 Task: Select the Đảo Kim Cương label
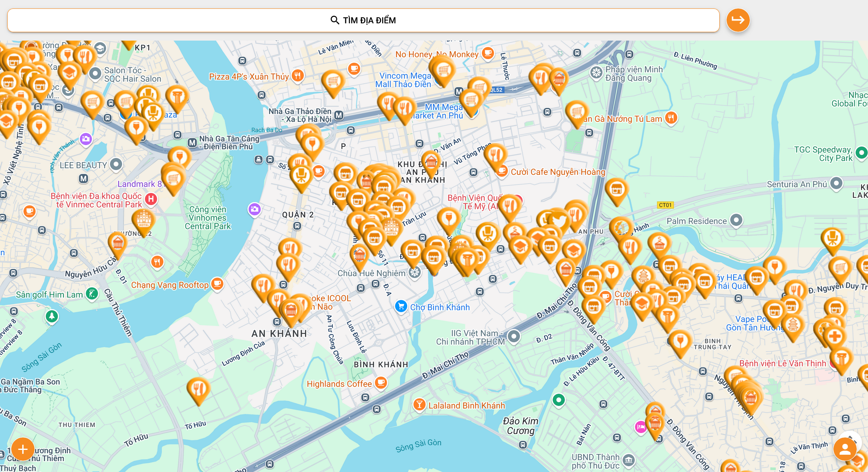520,426
